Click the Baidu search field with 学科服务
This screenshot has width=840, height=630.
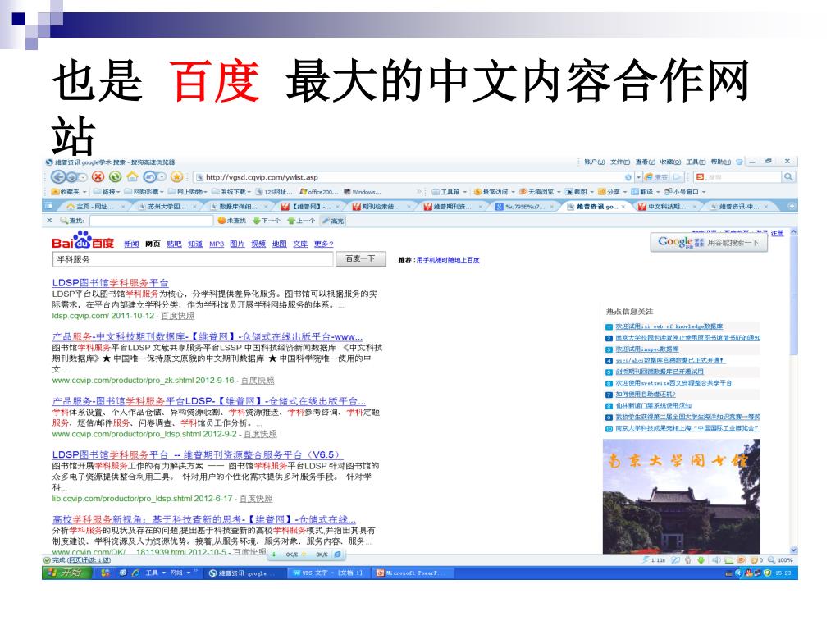click(x=193, y=258)
